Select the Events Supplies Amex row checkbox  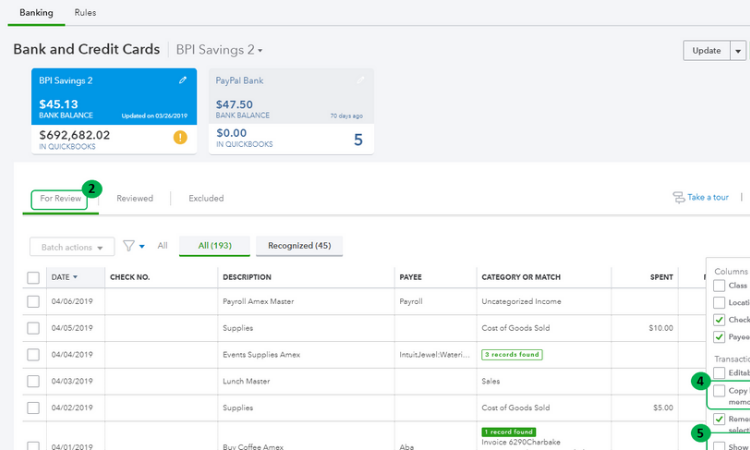[x=33, y=355]
